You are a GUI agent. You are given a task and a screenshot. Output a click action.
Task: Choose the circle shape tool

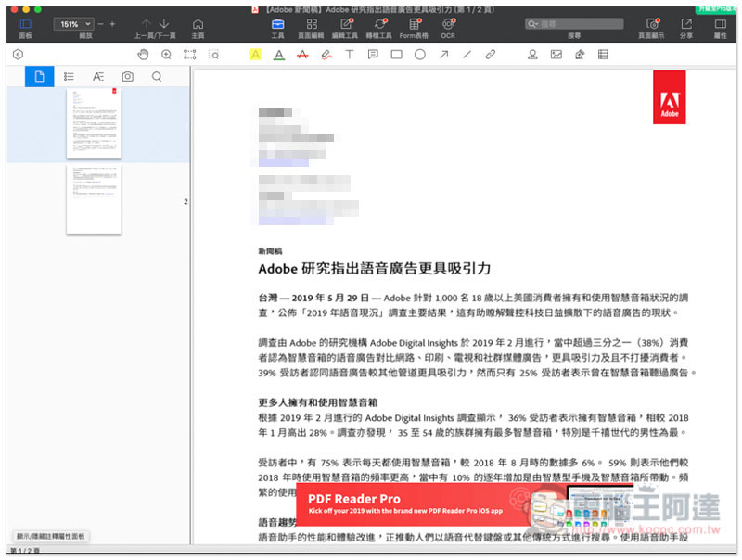[x=419, y=55]
